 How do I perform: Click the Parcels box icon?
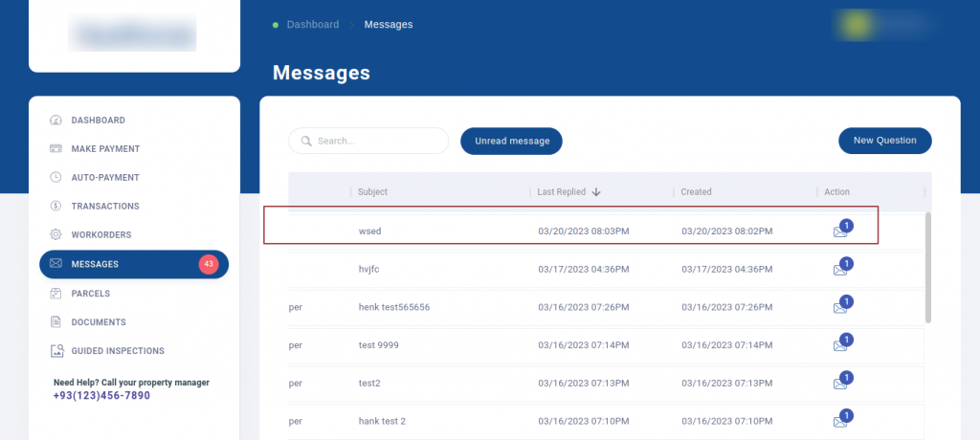pyautogui.click(x=56, y=294)
